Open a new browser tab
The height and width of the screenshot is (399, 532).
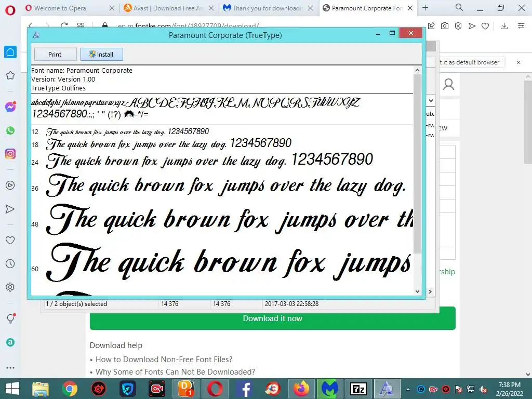[425, 7]
